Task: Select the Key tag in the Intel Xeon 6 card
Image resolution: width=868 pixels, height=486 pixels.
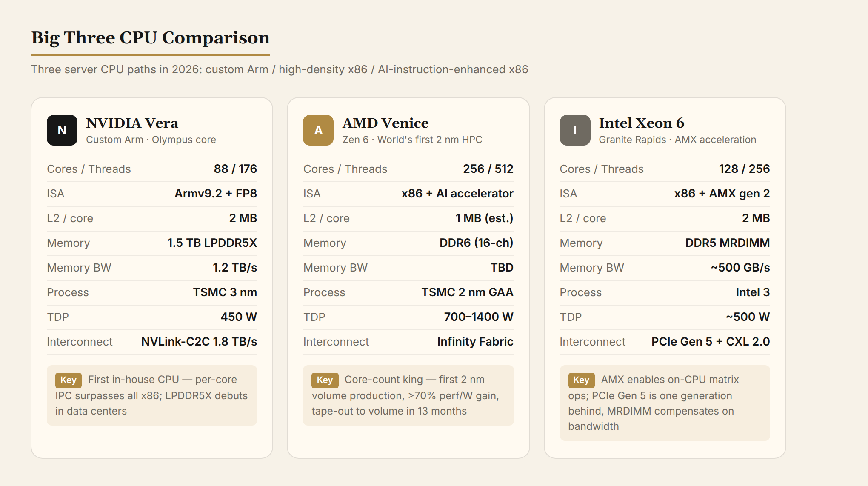Action: pyautogui.click(x=581, y=380)
